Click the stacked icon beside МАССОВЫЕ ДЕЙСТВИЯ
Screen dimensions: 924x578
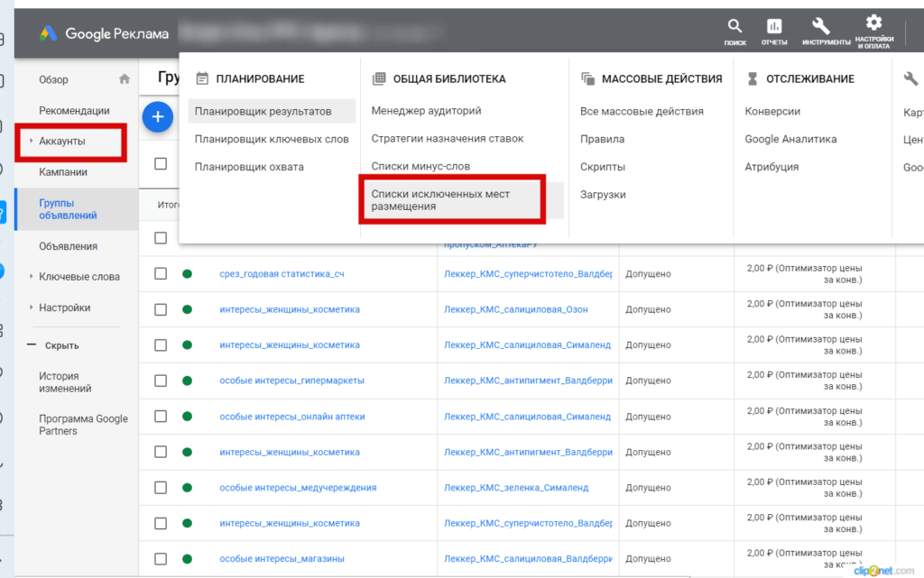coord(587,78)
